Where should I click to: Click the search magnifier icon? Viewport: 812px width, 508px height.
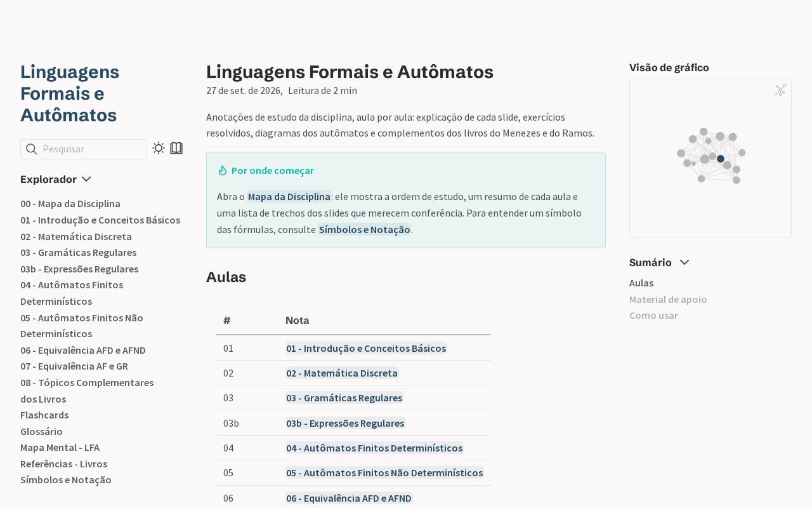point(31,149)
